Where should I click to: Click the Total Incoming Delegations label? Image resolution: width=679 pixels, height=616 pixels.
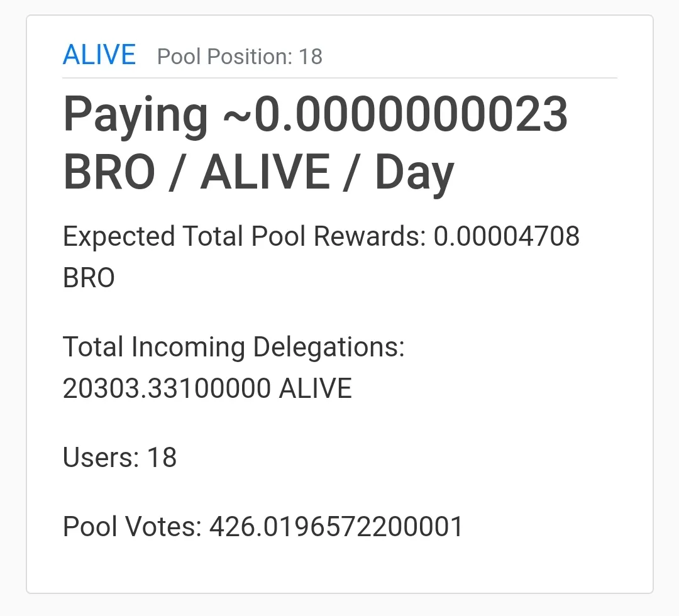click(x=234, y=347)
